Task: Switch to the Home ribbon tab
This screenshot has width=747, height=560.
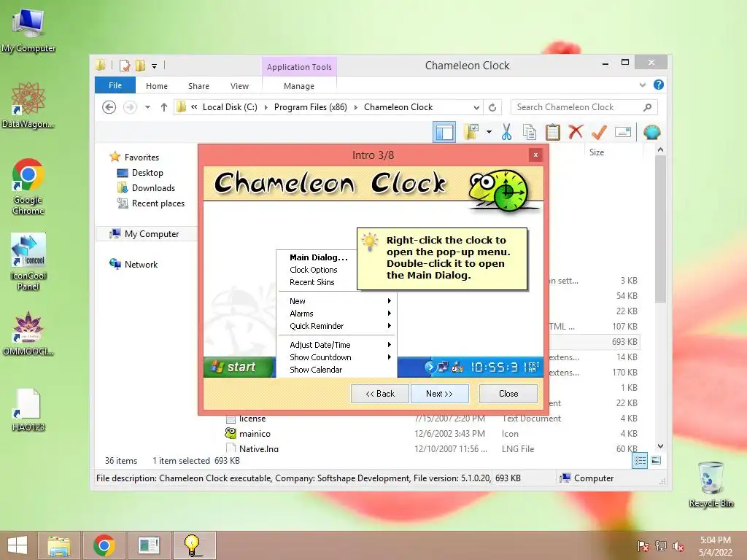Action: coord(157,86)
